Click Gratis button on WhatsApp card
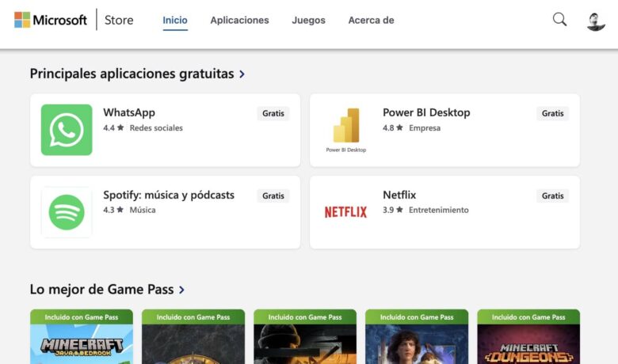Viewport: 618px width, 364px height. (x=273, y=113)
